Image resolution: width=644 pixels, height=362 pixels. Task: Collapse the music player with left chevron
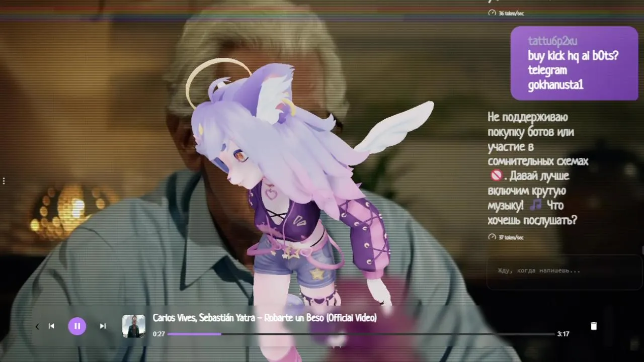(x=37, y=326)
